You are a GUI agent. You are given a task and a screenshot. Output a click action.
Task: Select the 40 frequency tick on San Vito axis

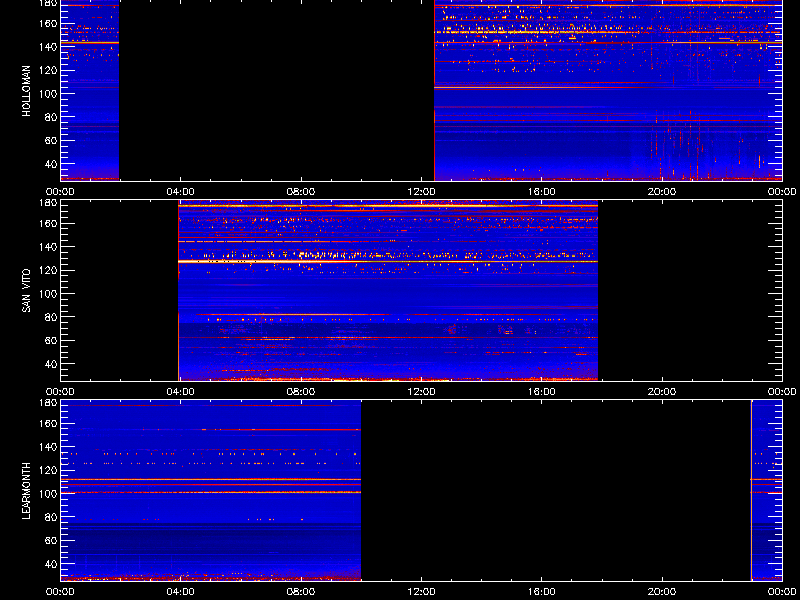click(50, 364)
